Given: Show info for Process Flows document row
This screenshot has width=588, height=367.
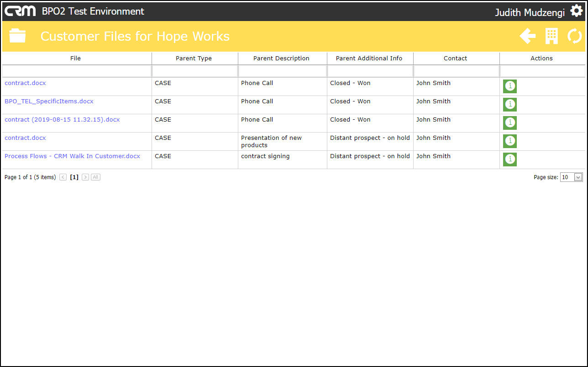Looking at the screenshot, I should (x=510, y=160).
